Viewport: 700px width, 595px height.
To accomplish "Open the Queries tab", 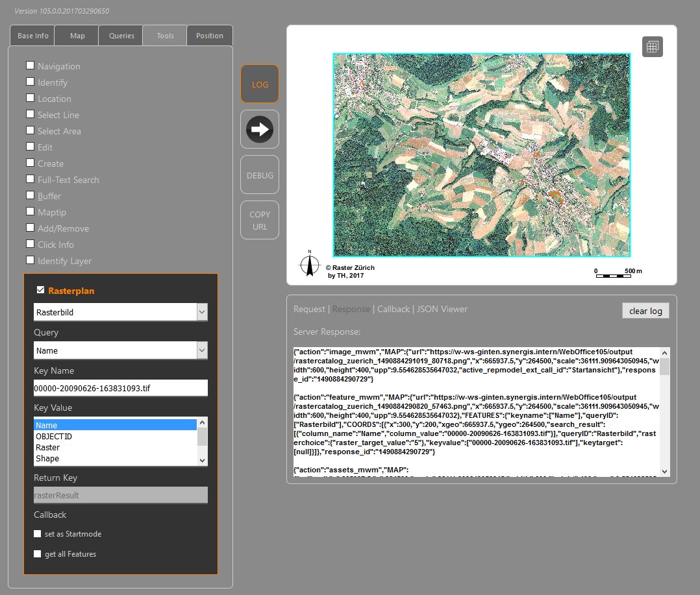I will (120, 36).
